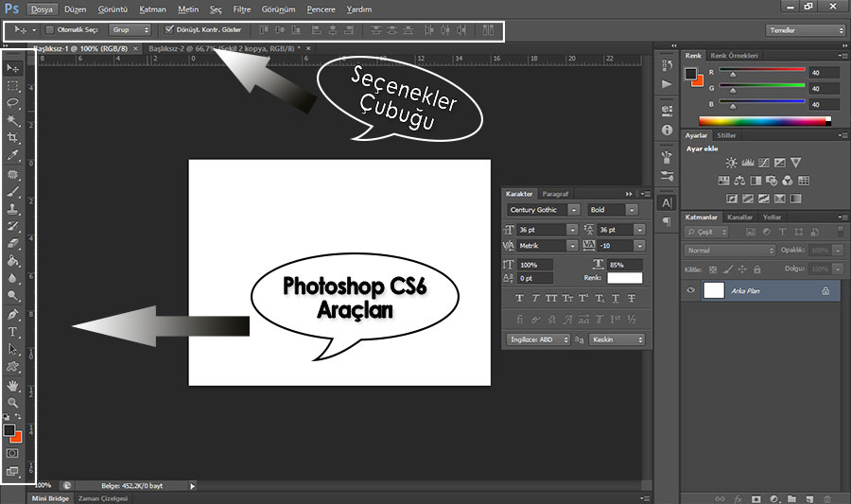Switch to Renk Örnekleri tab
Image resolution: width=851 pixels, height=504 pixels.
pyautogui.click(x=734, y=56)
